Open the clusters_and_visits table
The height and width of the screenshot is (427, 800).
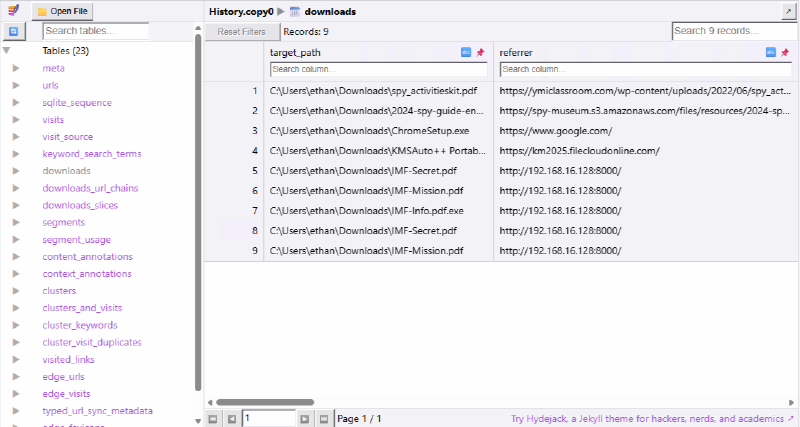pos(82,308)
